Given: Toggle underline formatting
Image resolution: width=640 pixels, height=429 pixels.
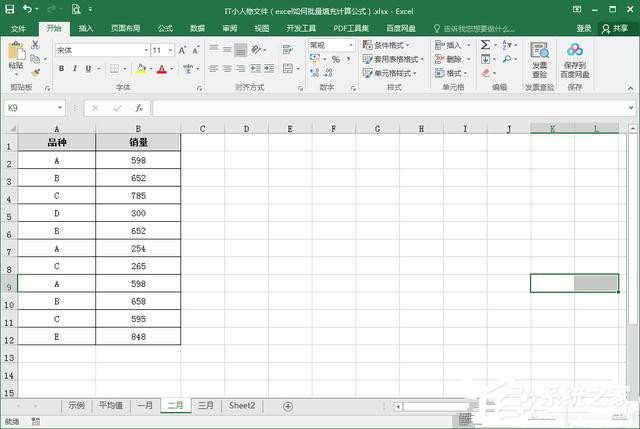Looking at the screenshot, I should pos(89,69).
